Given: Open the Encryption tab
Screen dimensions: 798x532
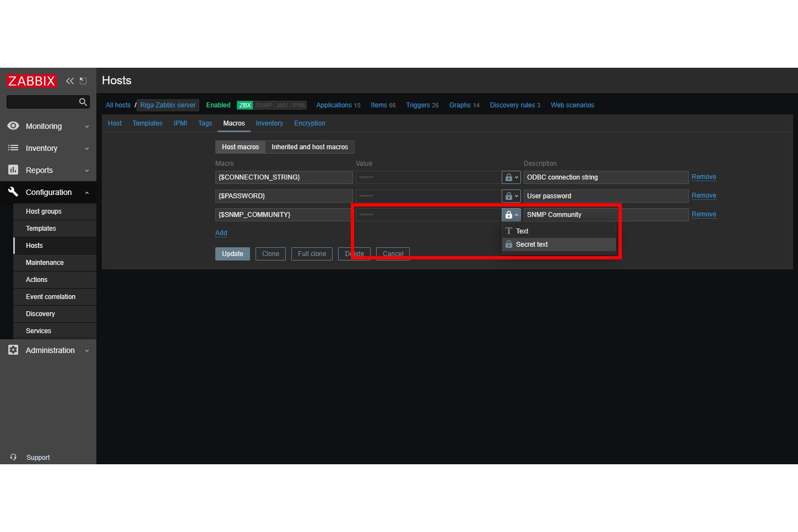Looking at the screenshot, I should 310,123.
